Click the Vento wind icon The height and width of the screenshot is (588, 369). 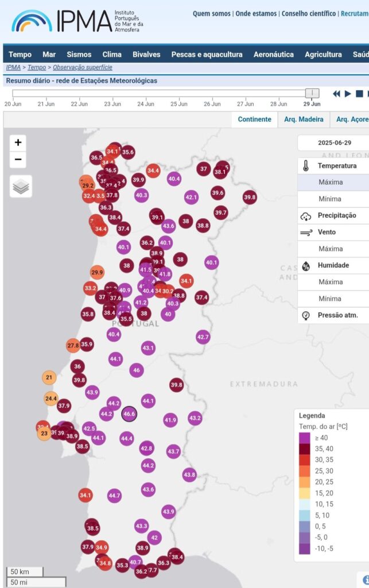point(306,233)
